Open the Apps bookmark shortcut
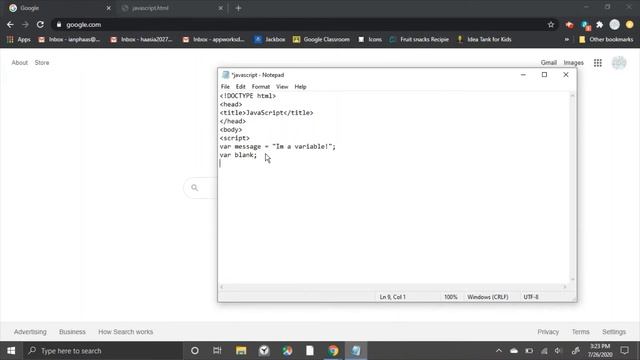 point(19,40)
